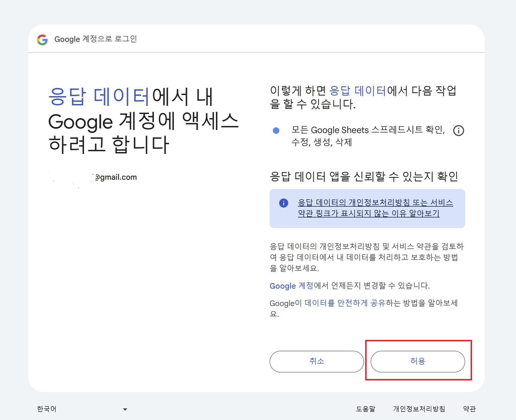The height and width of the screenshot is (420, 516).
Task: Click the blue info icon in the notice box
Action: (283, 203)
